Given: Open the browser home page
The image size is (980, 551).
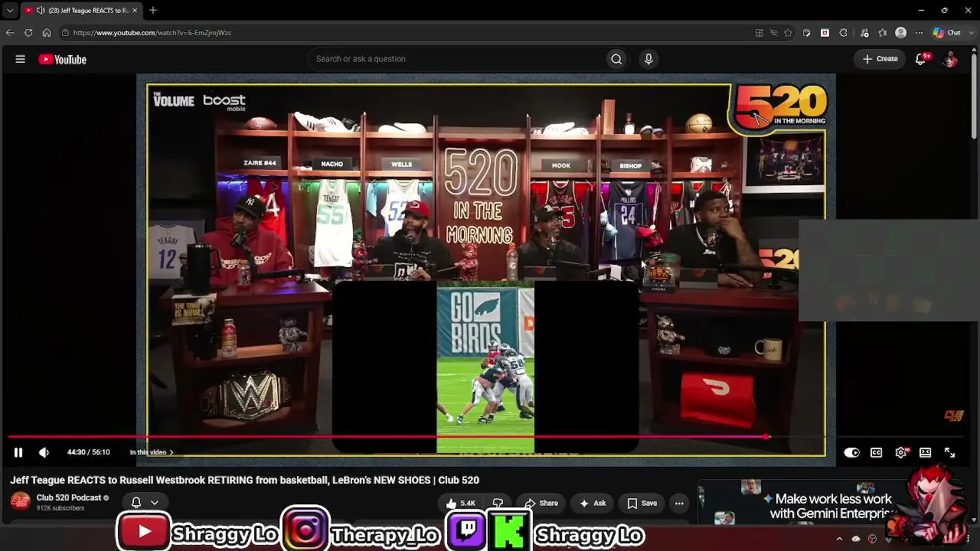Looking at the screenshot, I should [x=47, y=33].
